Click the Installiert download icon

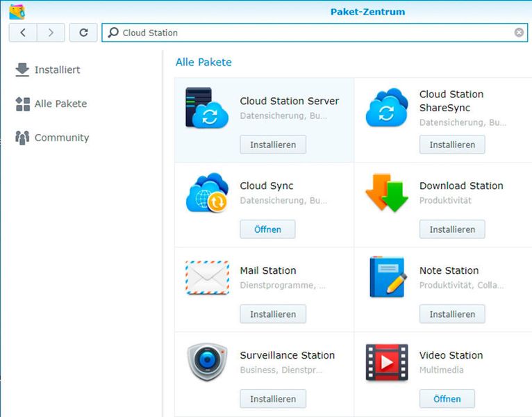coord(22,69)
